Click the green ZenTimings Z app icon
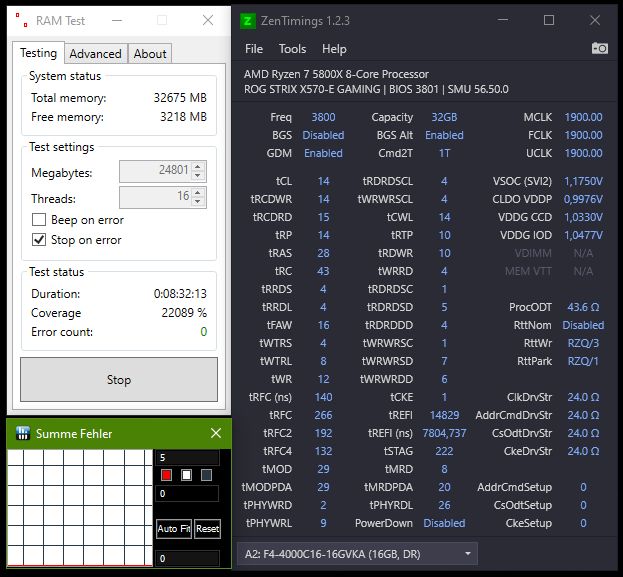The image size is (623, 577). pos(248,21)
